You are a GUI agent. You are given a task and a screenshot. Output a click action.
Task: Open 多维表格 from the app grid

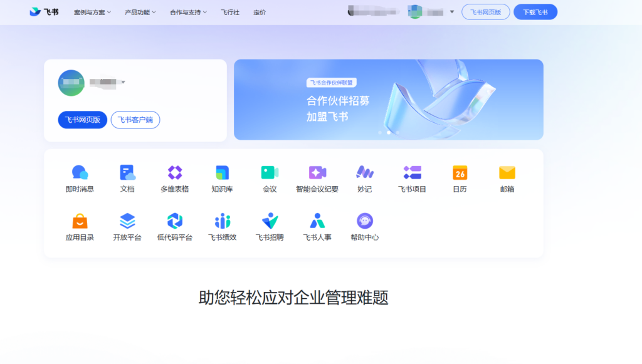(x=174, y=174)
